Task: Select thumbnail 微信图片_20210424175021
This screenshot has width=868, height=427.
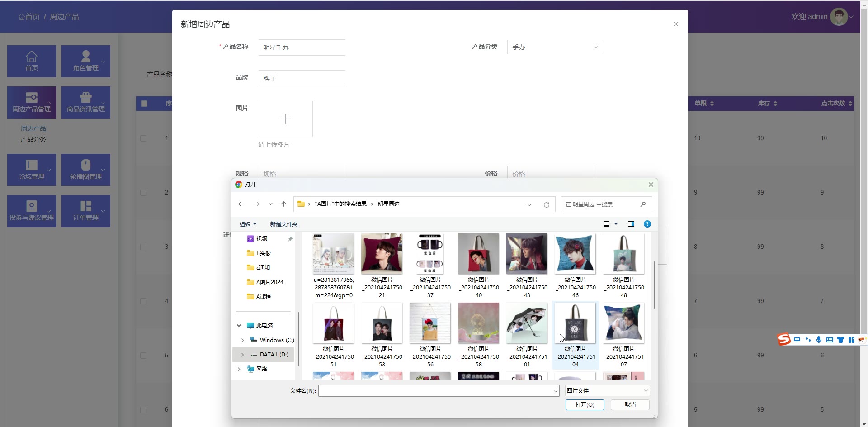Action: click(382, 266)
